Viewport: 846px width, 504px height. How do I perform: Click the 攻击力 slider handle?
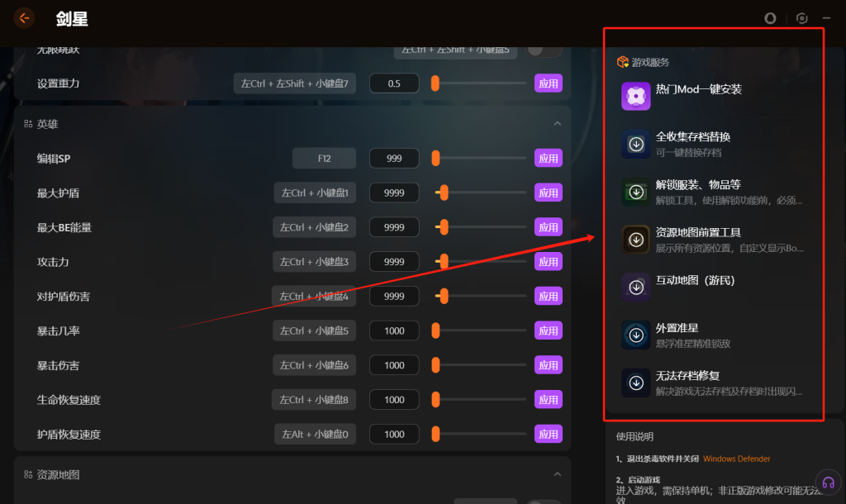444,262
